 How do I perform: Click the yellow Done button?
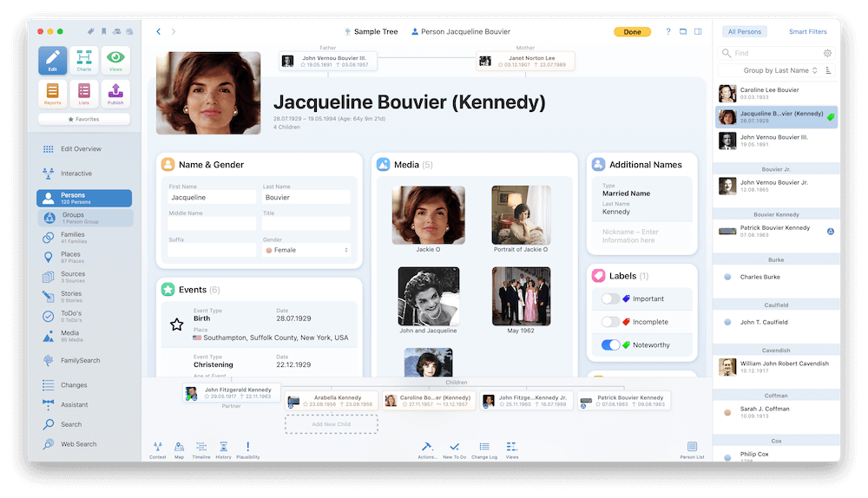pos(632,31)
